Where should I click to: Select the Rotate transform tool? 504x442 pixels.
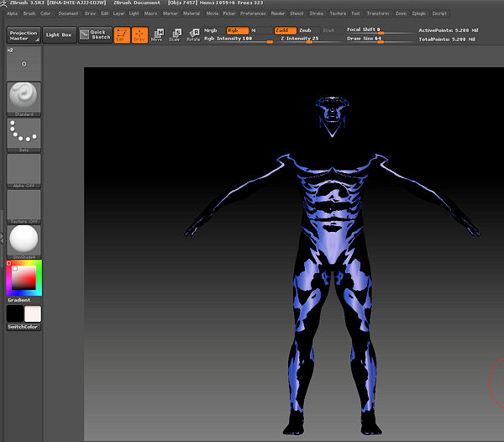[x=193, y=34]
